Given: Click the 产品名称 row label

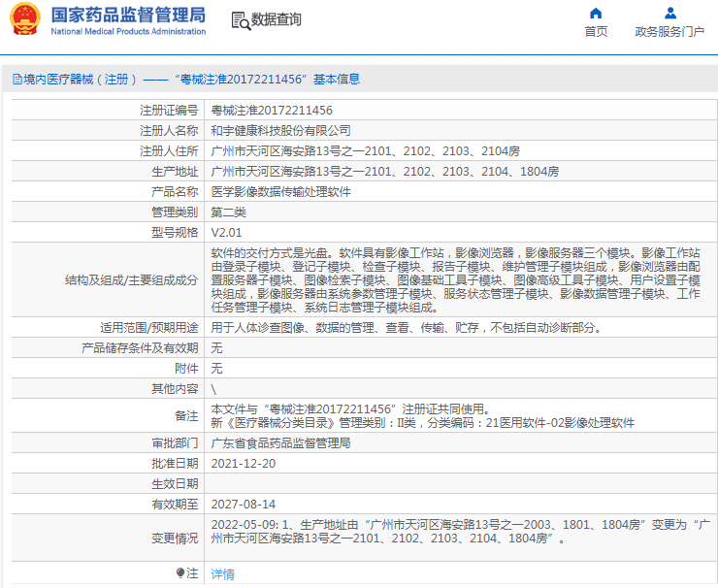Looking at the screenshot, I should tap(175, 192).
